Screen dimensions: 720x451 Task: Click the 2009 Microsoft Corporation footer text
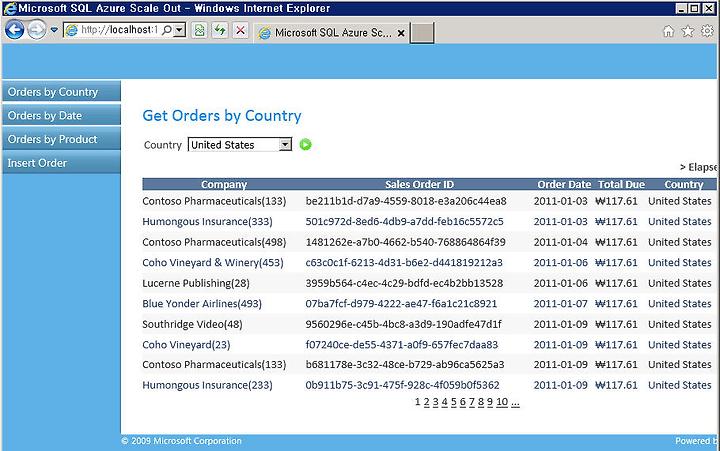coord(181,441)
